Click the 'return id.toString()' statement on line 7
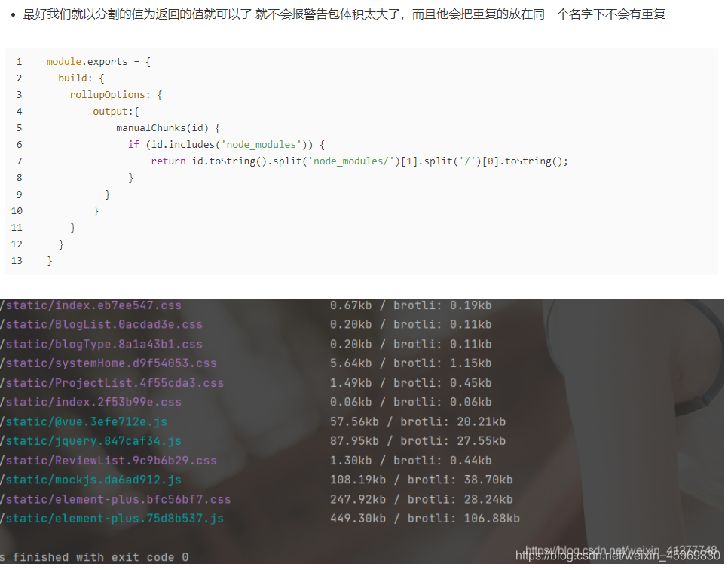The image size is (728, 570). [x=359, y=161]
